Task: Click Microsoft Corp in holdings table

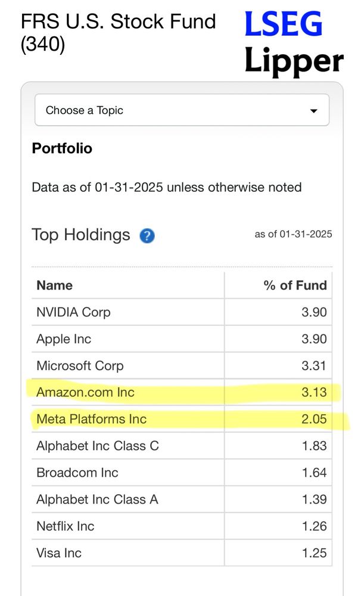Action: [80, 366]
